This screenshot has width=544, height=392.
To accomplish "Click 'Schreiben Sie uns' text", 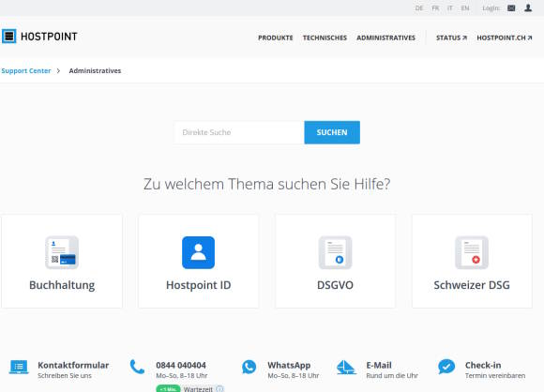I will (65, 376).
